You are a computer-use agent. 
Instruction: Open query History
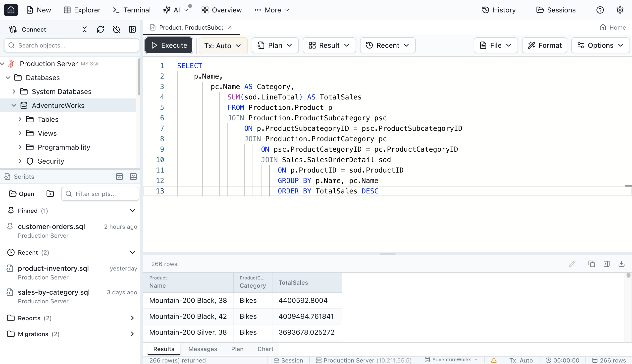pos(499,10)
